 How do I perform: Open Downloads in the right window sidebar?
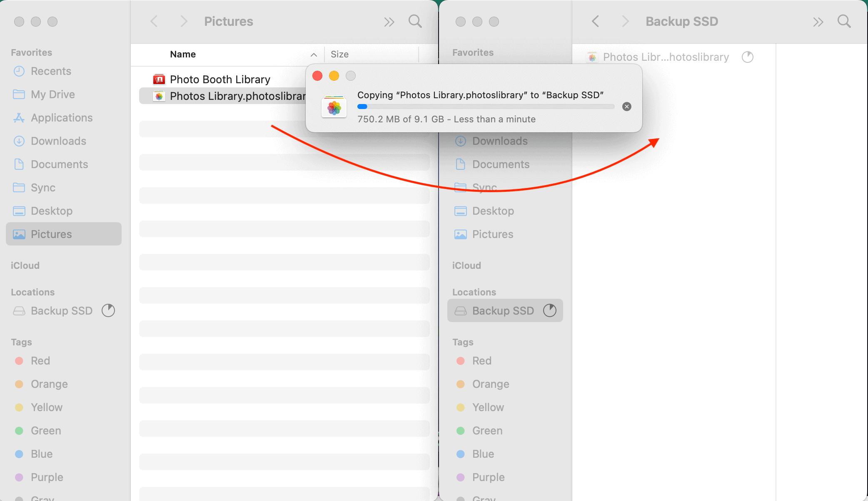coord(500,141)
